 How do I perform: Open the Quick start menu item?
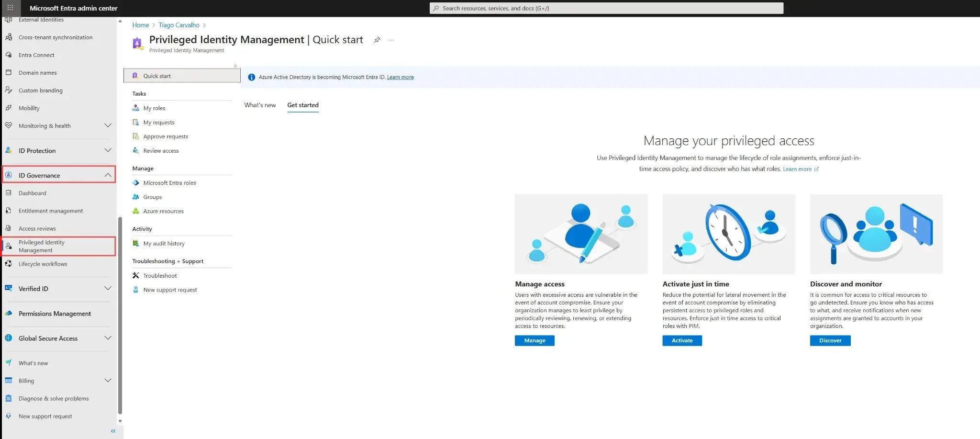(x=182, y=76)
